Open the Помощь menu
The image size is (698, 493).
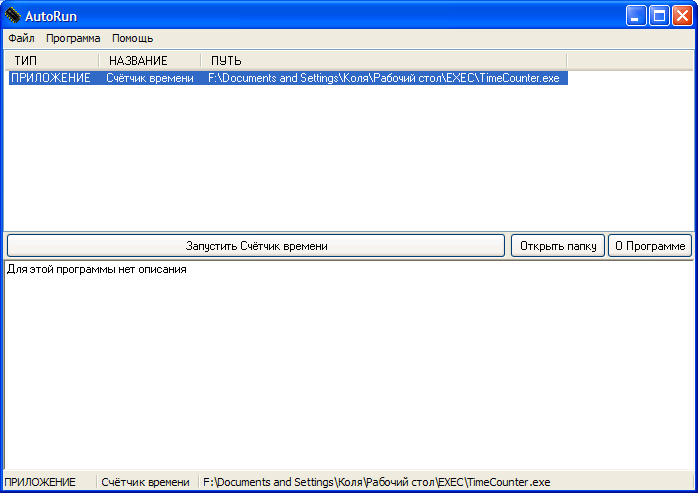132,38
